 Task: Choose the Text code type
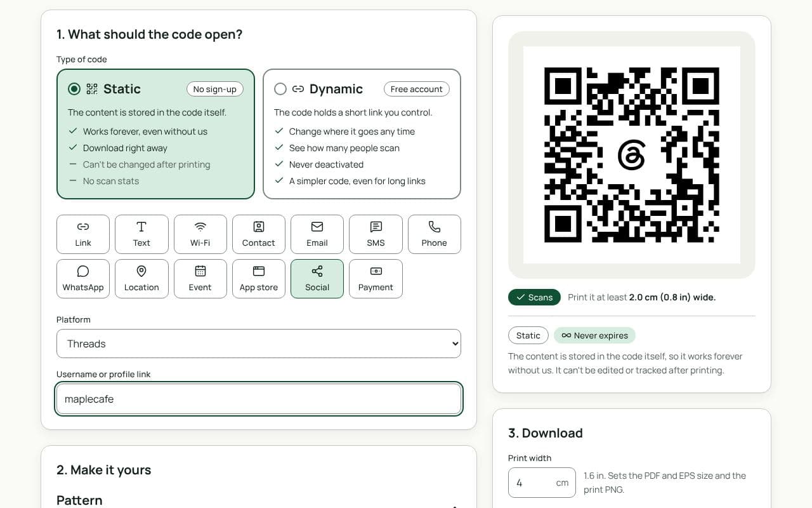pyautogui.click(x=141, y=234)
